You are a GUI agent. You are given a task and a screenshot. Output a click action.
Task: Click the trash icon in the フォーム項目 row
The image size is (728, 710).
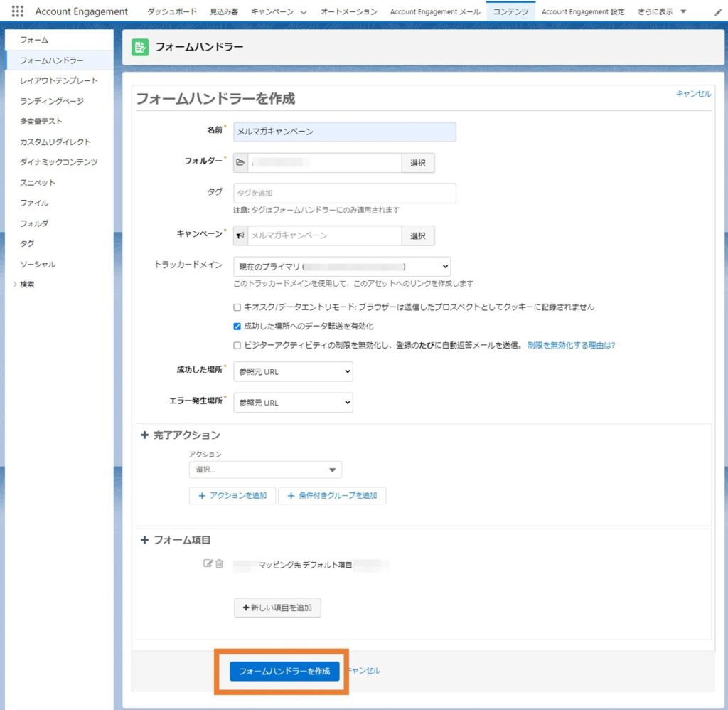219,563
